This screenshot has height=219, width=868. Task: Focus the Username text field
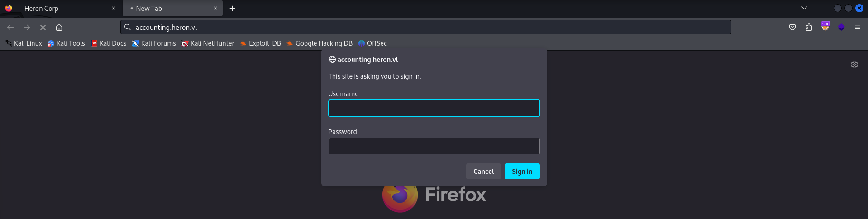434,108
